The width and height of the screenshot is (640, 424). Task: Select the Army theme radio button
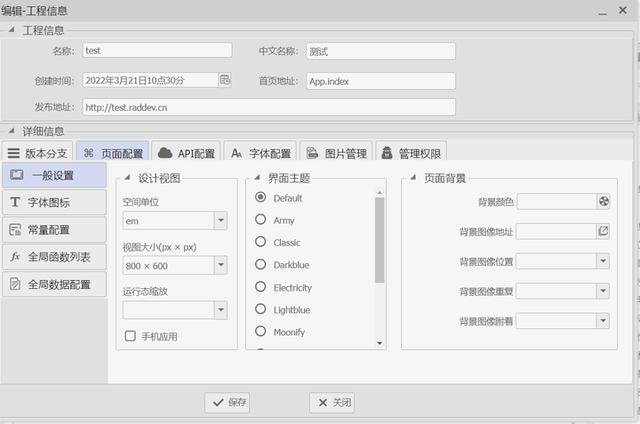point(261,220)
